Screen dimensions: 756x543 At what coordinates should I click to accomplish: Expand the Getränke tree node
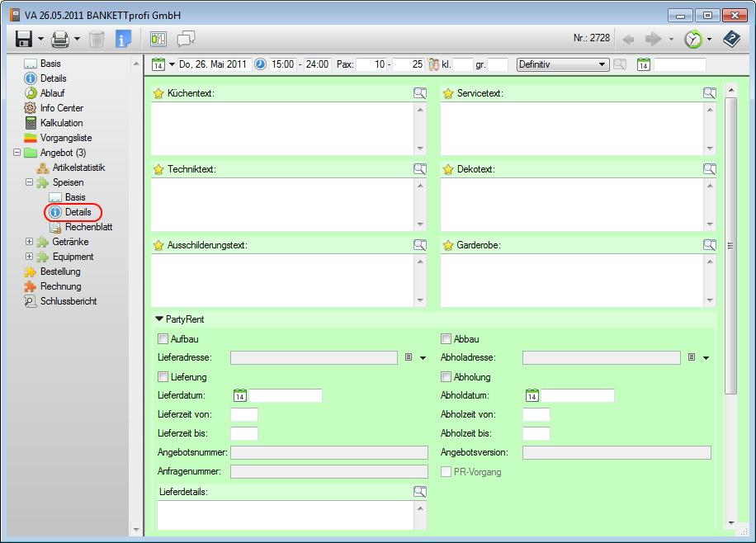click(x=30, y=242)
